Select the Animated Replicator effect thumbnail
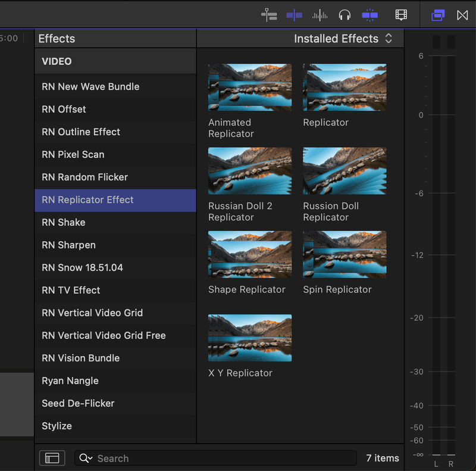Viewport: 476px width, 471px height. click(250, 88)
